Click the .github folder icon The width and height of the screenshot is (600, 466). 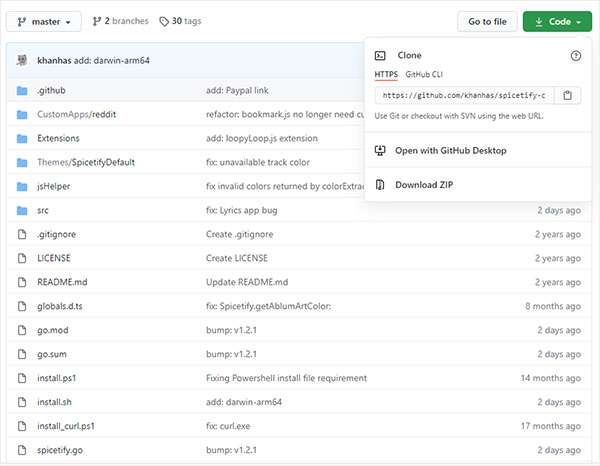tap(22, 91)
